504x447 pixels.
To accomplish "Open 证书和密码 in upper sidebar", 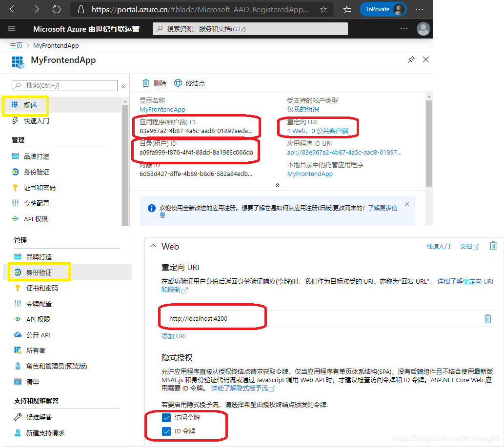I will point(34,188).
